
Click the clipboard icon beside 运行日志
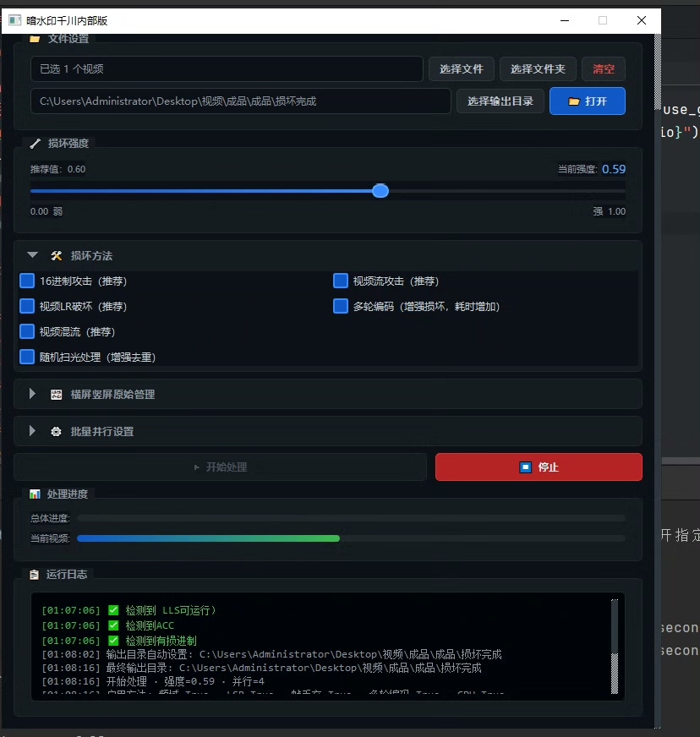[x=34, y=575]
